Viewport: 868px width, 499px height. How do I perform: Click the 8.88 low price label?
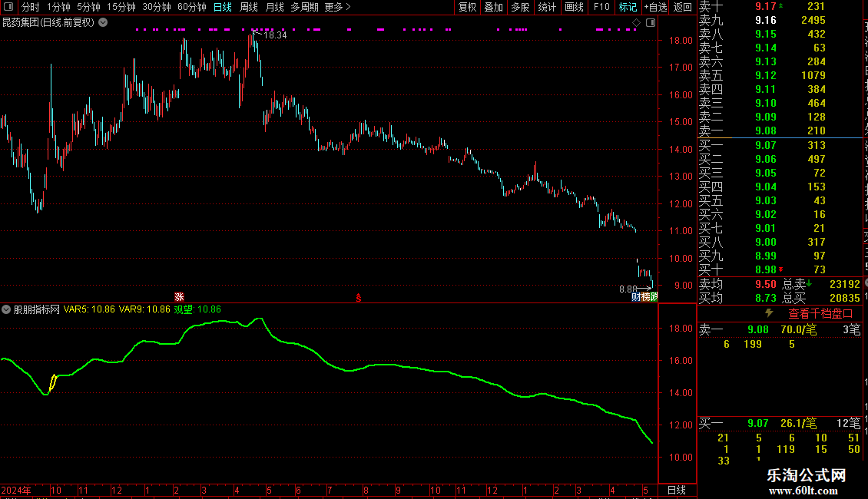628,289
